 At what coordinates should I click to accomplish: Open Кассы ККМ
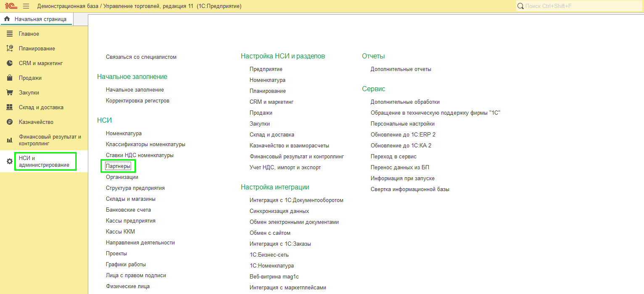[x=120, y=231]
